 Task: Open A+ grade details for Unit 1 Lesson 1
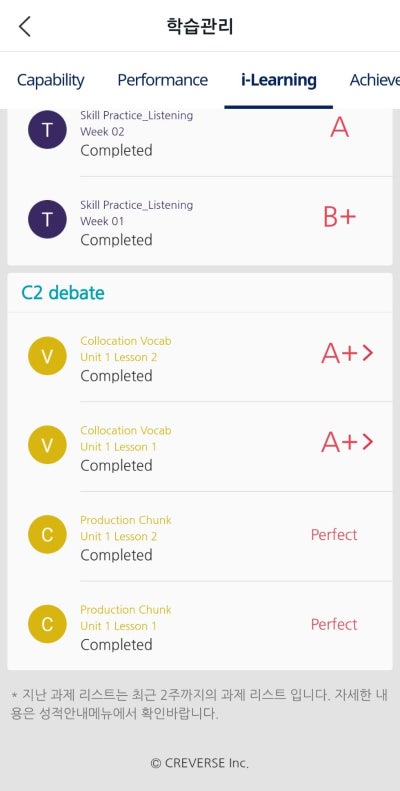tap(347, 442)
